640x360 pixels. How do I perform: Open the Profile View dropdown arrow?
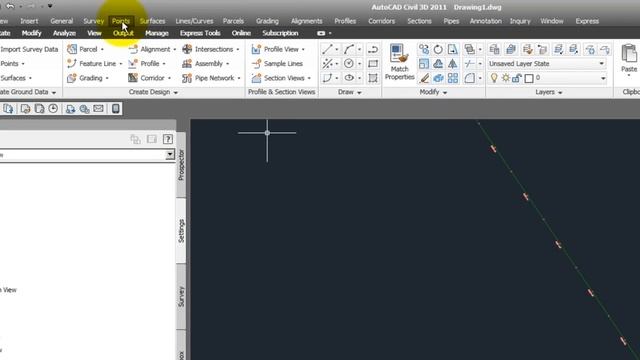303,50
